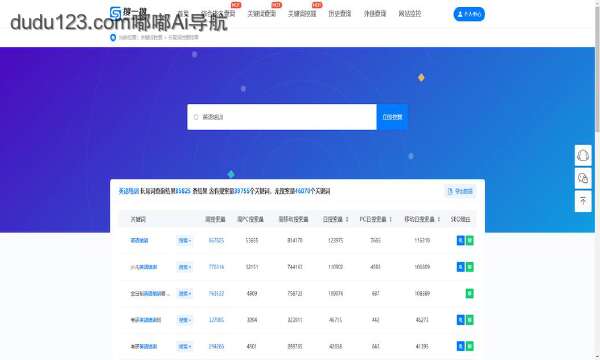This screenshot has width=600, height=360.
Task: Click the location pin breadcrumb icon
Action: 113,37
